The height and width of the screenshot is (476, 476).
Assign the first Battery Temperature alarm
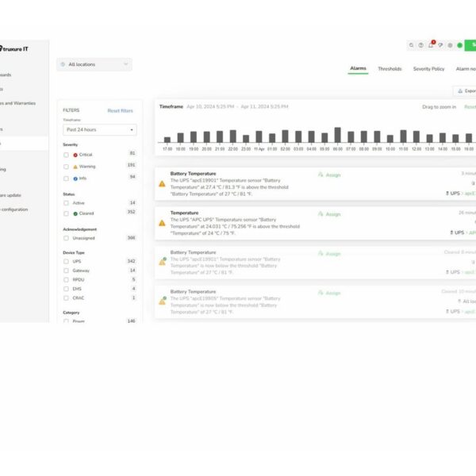click(x=329, y=174)
